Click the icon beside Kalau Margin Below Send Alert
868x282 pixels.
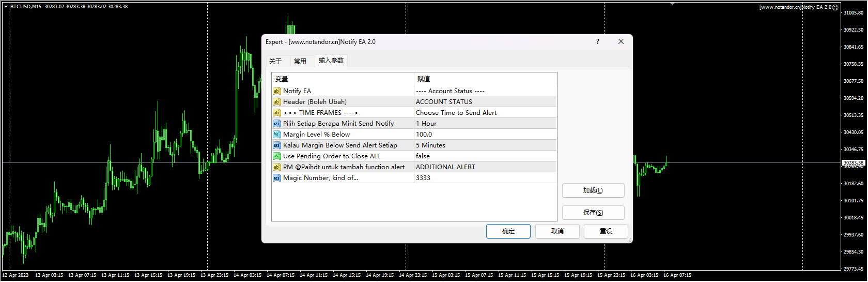pos(276,145)
